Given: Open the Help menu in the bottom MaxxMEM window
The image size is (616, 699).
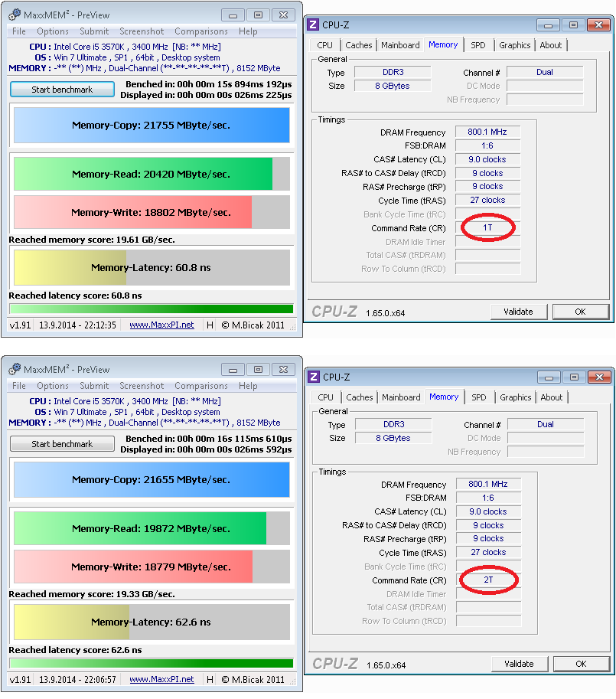Looking at the screenshot, I should 248,386.
